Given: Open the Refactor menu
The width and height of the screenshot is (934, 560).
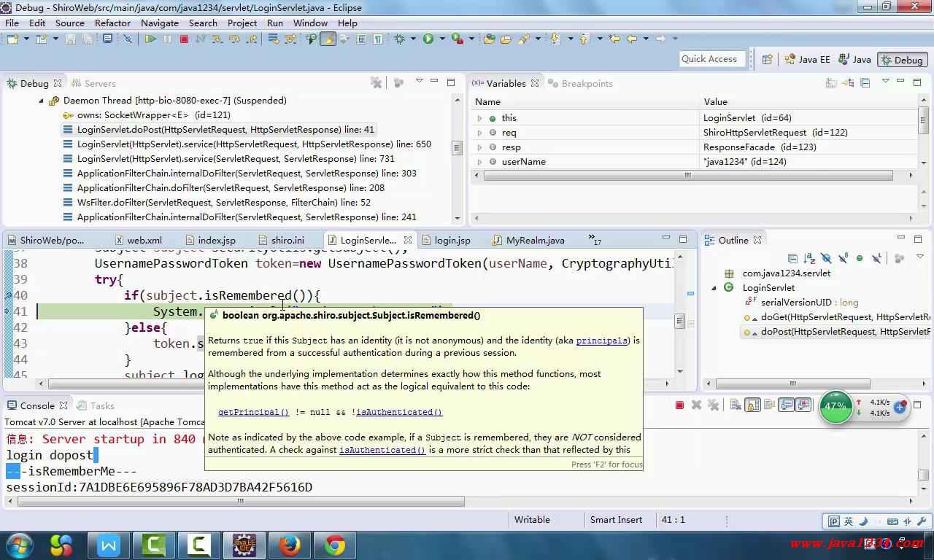Looking at the screenshot, I should (112, 23).
